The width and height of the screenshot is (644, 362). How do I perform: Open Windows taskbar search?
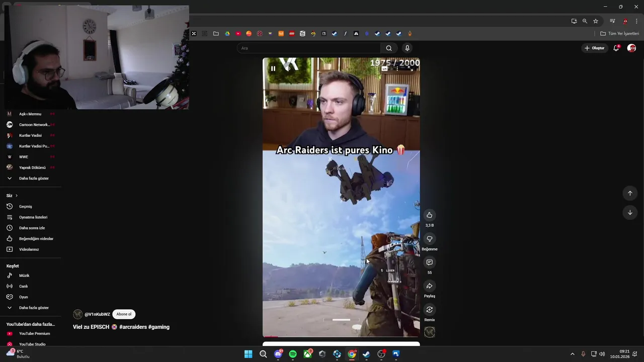pyautogui.click(x=263, y=354)
